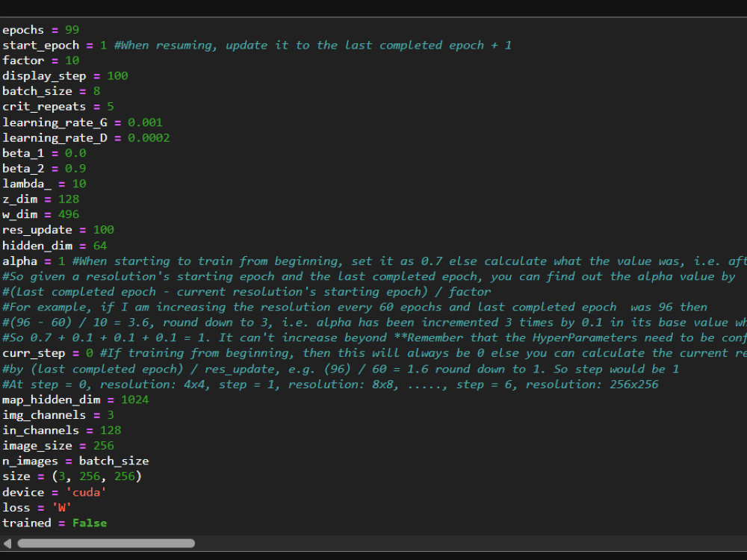
Task: Click on the value 99 of epochs
Action: [x=72, y=30]
